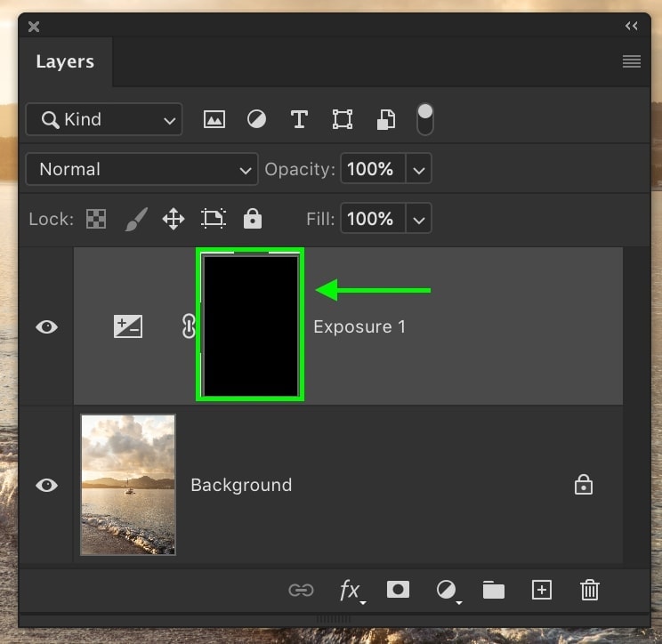Click the Background layer lock icon
This screenshot has height=644, width=662.
pos(584,485)
